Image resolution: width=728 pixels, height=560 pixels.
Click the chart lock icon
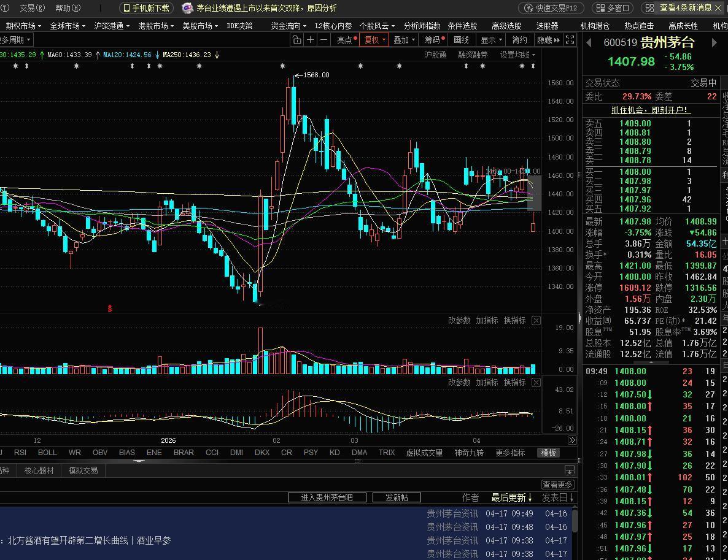(296, 40)
